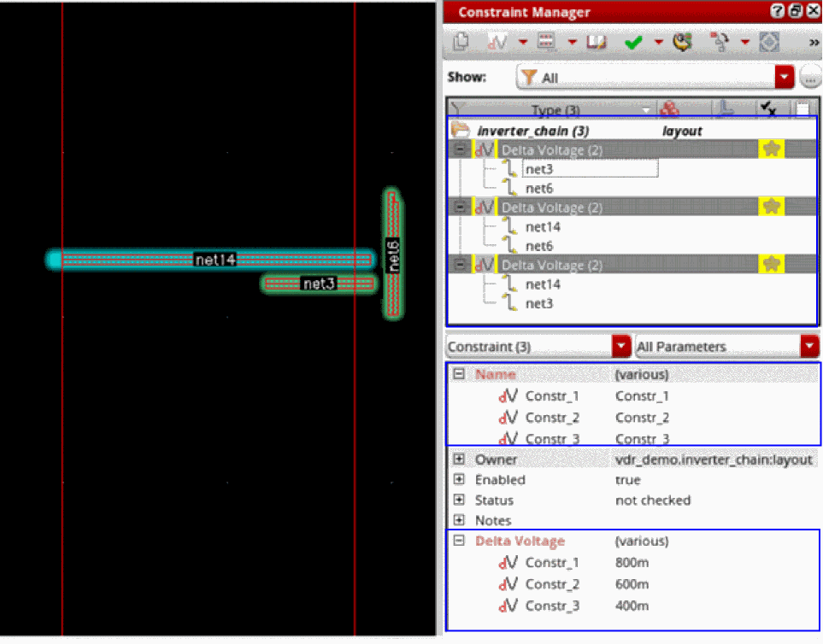823x644 pixels.
Task: Collapse the Delta Voltage parameter group
Action: click(459, 540)
